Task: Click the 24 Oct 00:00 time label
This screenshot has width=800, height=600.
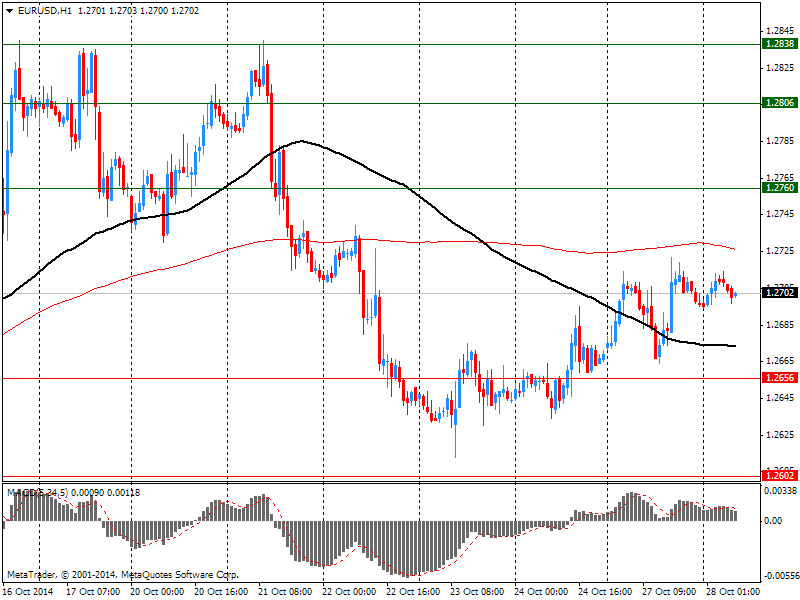Action: (541, 592)
